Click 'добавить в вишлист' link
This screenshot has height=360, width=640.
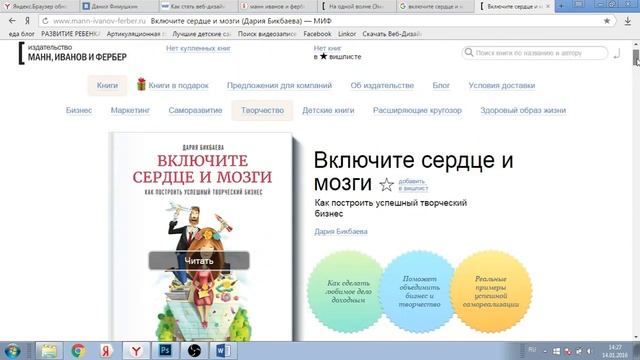(413, 184)
